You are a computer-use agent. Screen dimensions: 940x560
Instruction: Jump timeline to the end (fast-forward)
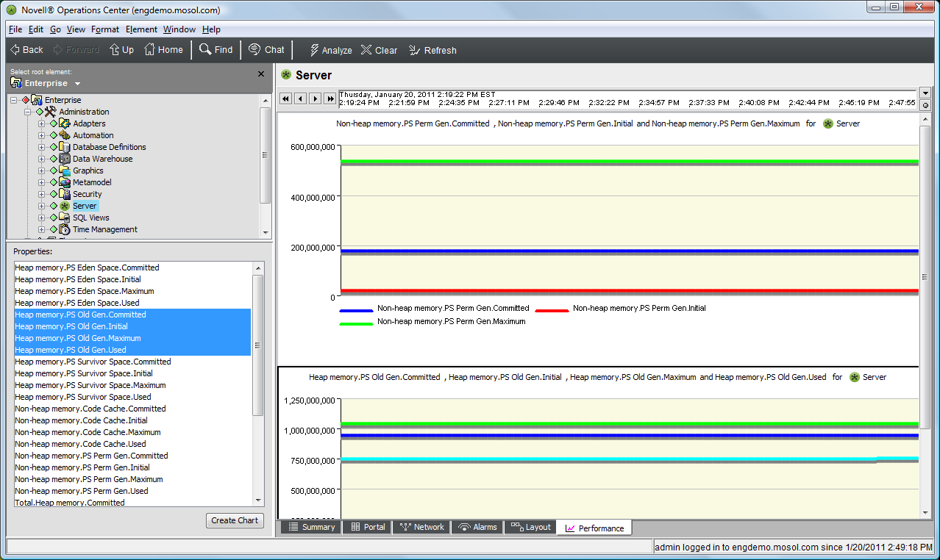[x=330, y=98]
